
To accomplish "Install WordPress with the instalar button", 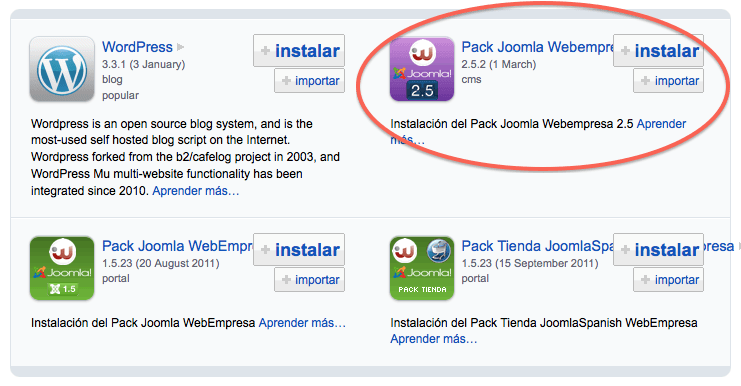I will [x=299, y=51].
